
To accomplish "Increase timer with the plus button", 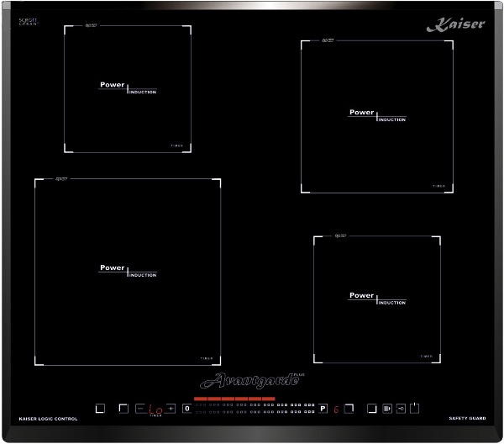I will coord(171,409).
